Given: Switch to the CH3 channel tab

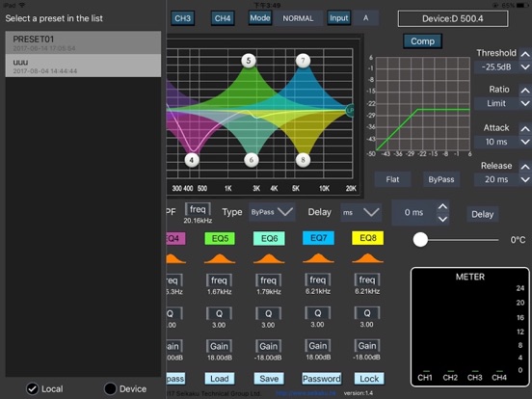Looking at the screenshot, I should tap(182, 18).
